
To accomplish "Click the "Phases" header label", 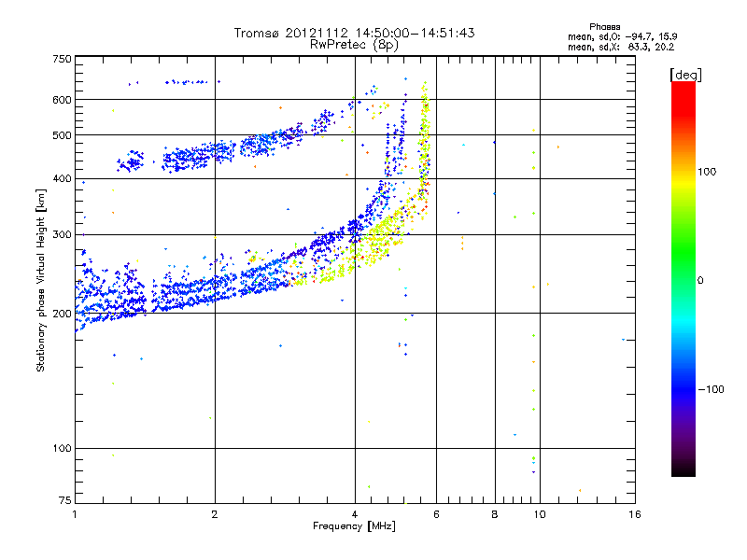I will point(604,27).
